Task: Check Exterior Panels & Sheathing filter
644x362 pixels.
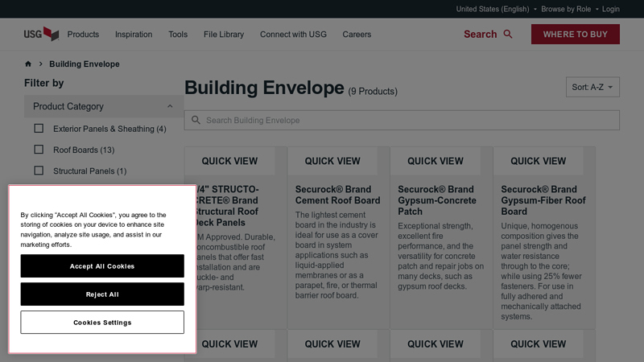Action: tap(39, 129)
